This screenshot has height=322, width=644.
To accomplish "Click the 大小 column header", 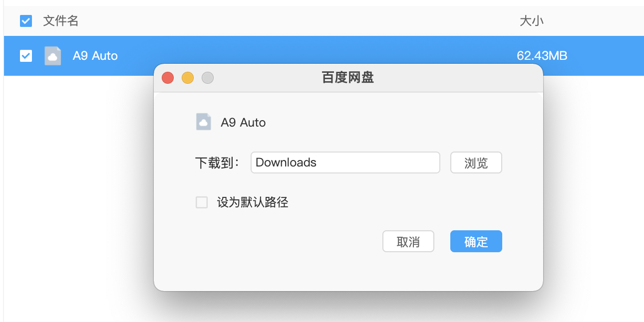I will coord(532,21).
